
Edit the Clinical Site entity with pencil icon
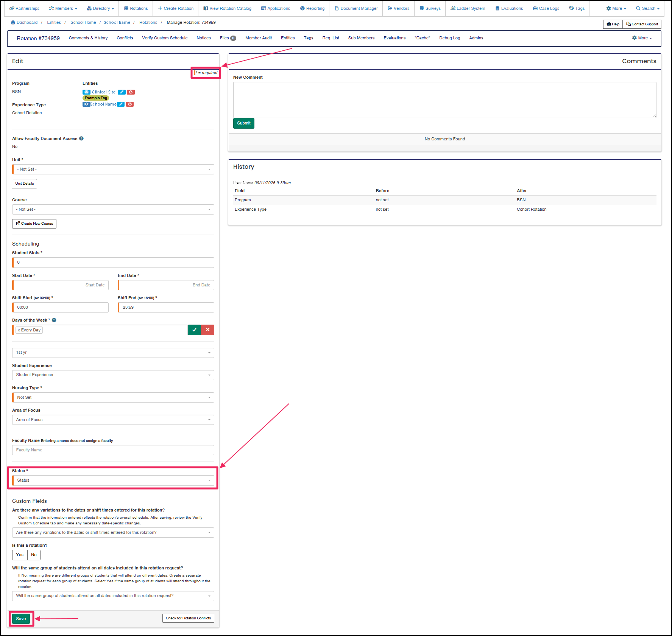point(122,92)
